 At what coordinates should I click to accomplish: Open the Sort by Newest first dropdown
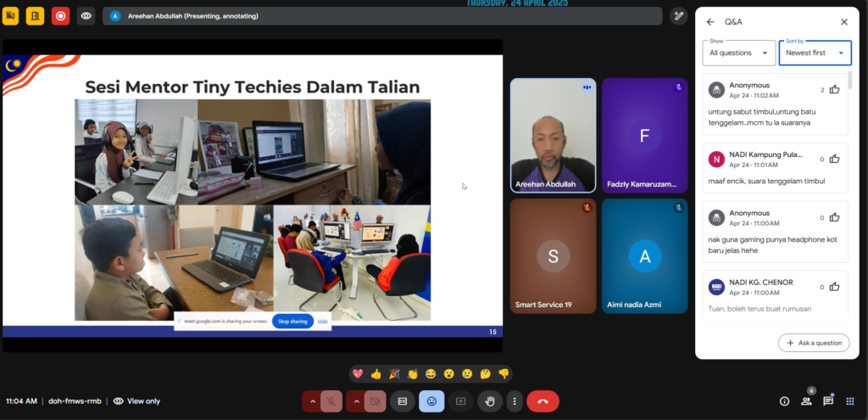pyautogui.click(x=815, y=53)
